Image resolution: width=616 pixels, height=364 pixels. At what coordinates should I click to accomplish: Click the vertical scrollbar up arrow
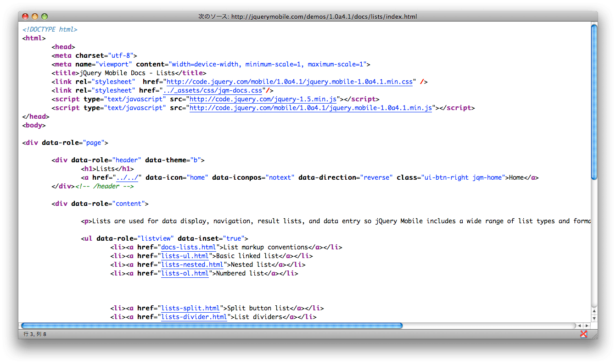click(594, 310)
